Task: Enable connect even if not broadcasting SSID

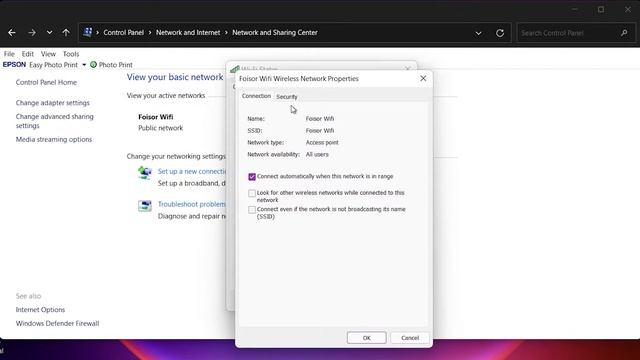Action: click(252, 209)
